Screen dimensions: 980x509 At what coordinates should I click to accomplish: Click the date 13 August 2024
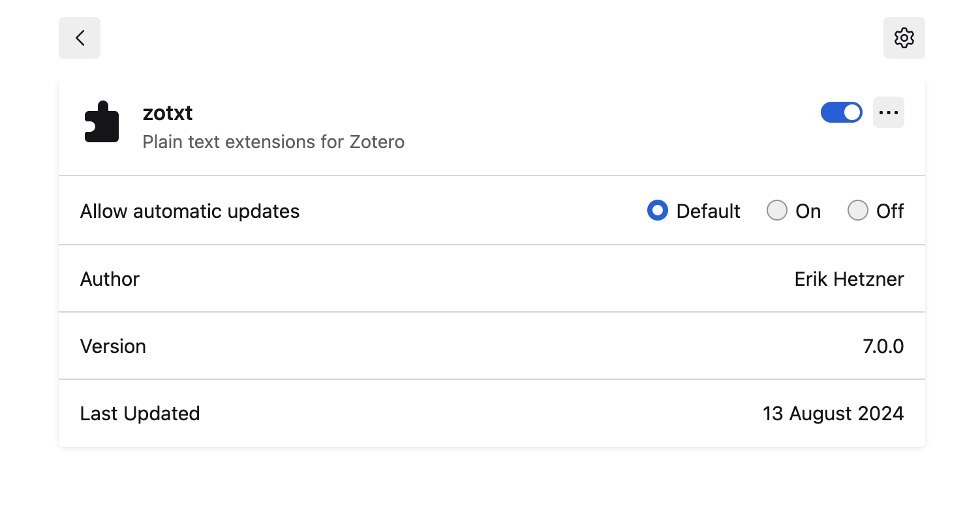coord(833,414)
